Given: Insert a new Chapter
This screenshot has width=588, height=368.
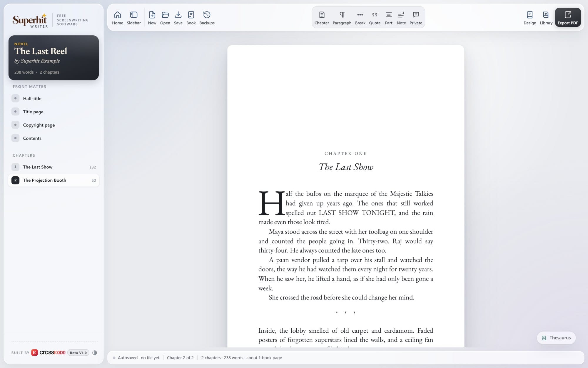Looking at the screenshot, I should tap(322, 18).
